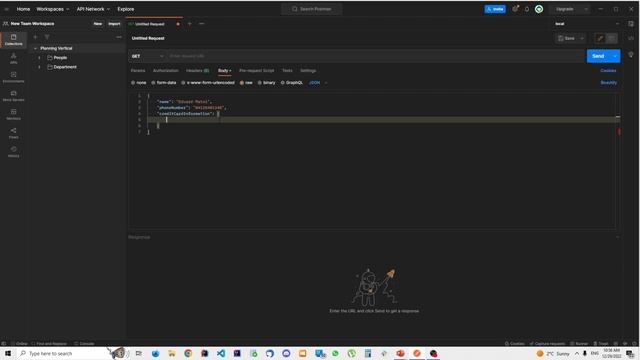The width and height of the screenshot is (640, 360).
Task: Expand the Department folder
Action: (40, 67)
